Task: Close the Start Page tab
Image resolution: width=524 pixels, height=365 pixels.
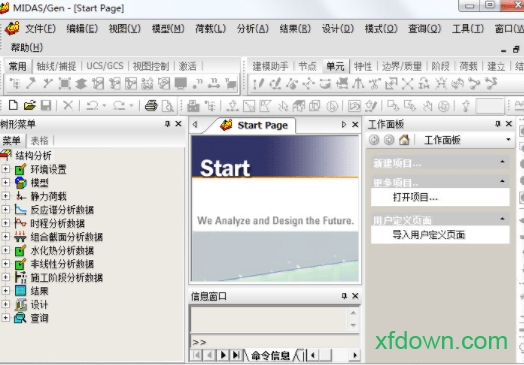Action: [x=355, y=125]
